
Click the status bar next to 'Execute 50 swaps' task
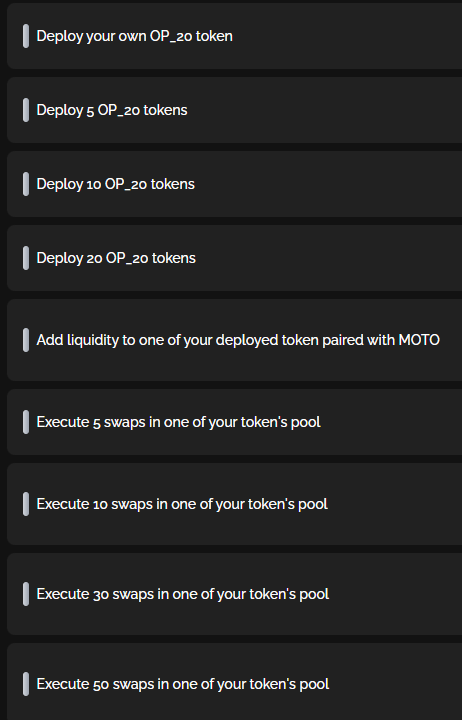[26, 684]
